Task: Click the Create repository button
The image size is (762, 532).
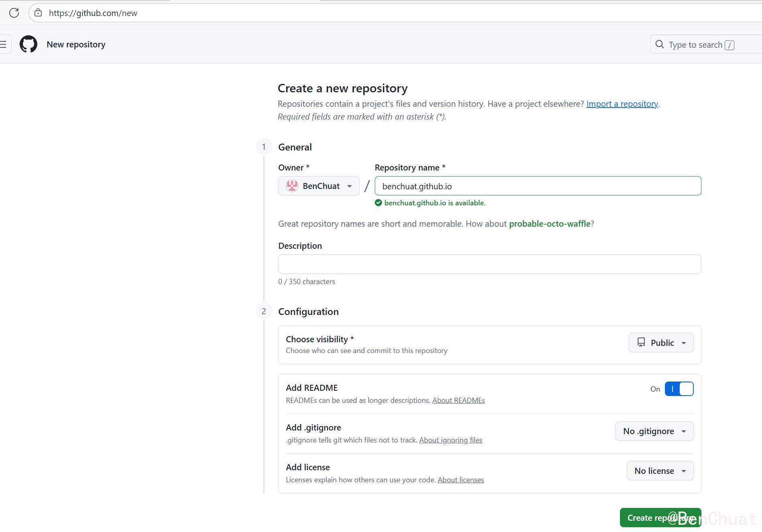Action: pyautogui.click(x=660, y=518)
